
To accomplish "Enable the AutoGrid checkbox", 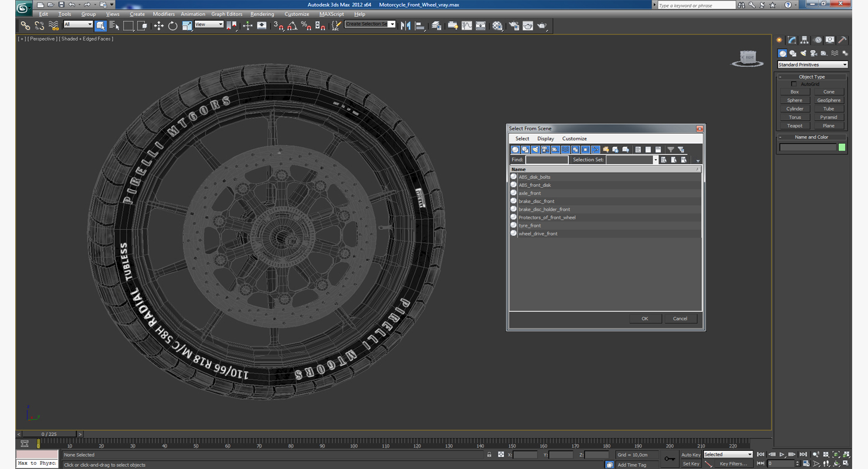I will coord(794,84).
